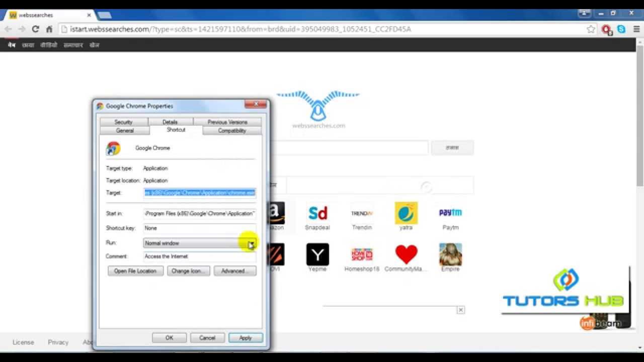Close the ad banner with X
The image size is (644, 362).
pyautogui.click(x=460, y=310)
